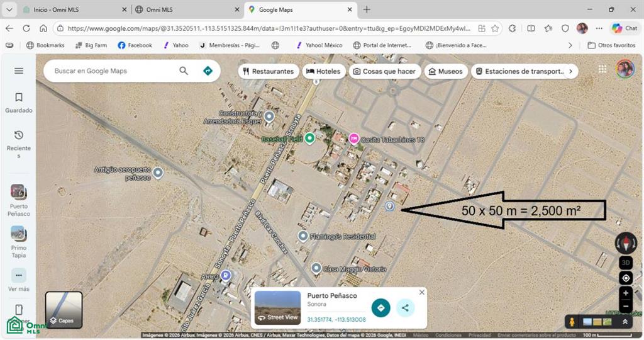Screen dimensions: 644x340
Task: Switch map layer using Capas thumbnail
Action: tap(64, 310)
